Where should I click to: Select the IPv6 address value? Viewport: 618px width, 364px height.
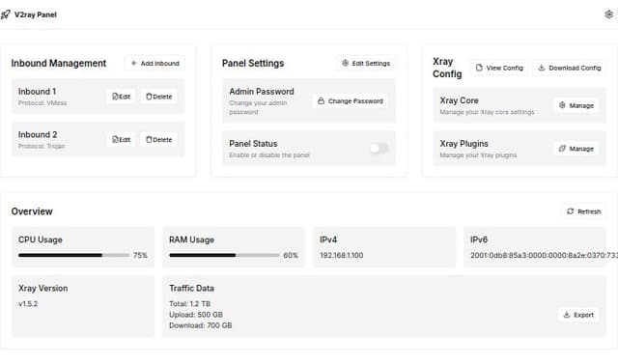pos(544,255)
